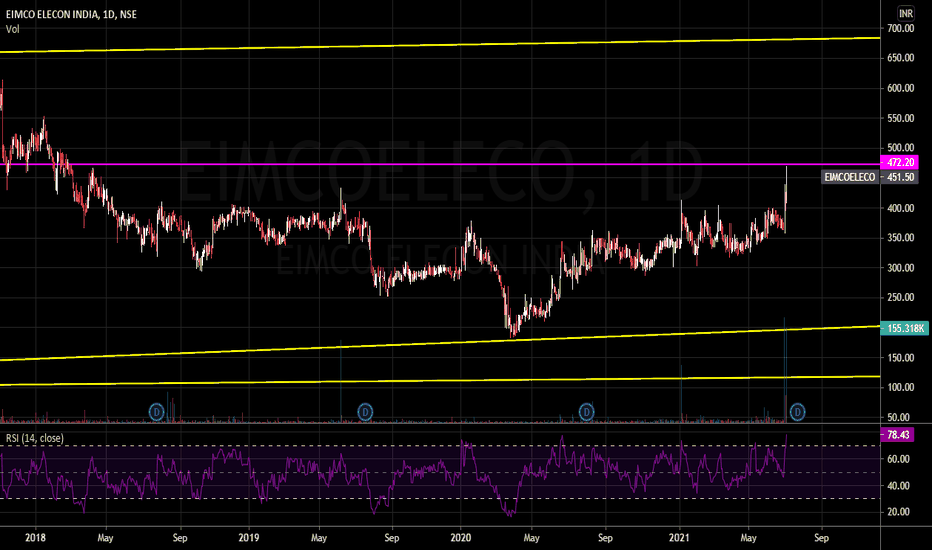Click the dividend marker near Sep 2018
Image resolution: width=932 pixels, height=550 pixels.
[x=156, y=411]
